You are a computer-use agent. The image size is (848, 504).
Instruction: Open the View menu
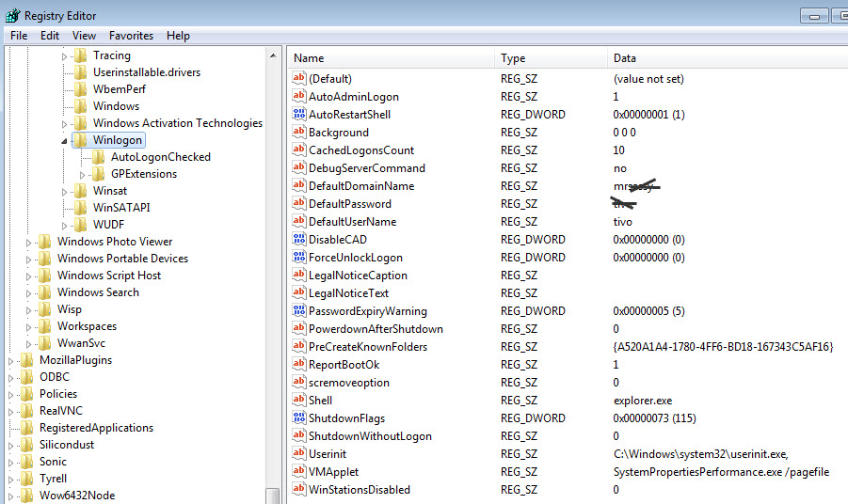(84, 36)
